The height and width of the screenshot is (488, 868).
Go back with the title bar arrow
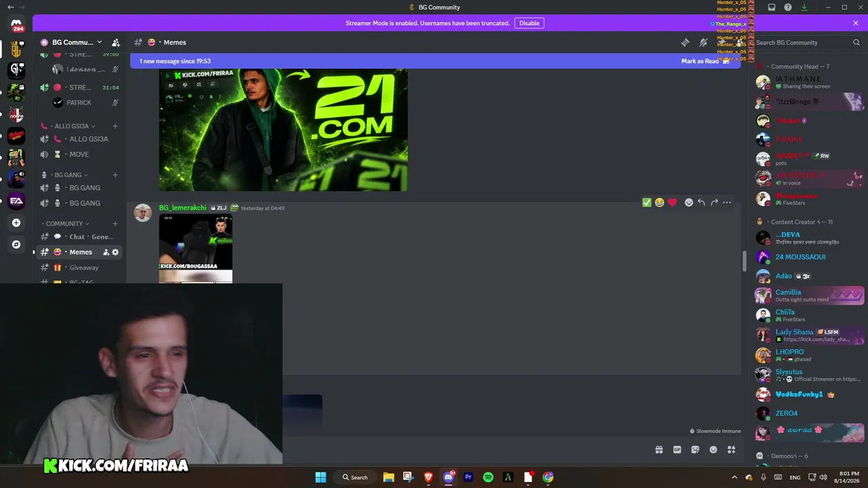tap(10, 7)
